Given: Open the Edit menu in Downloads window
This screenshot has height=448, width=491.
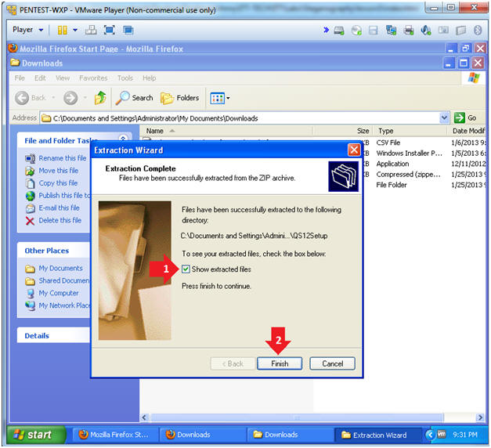Looking at the screenshot, I should (x=40, y=78).
